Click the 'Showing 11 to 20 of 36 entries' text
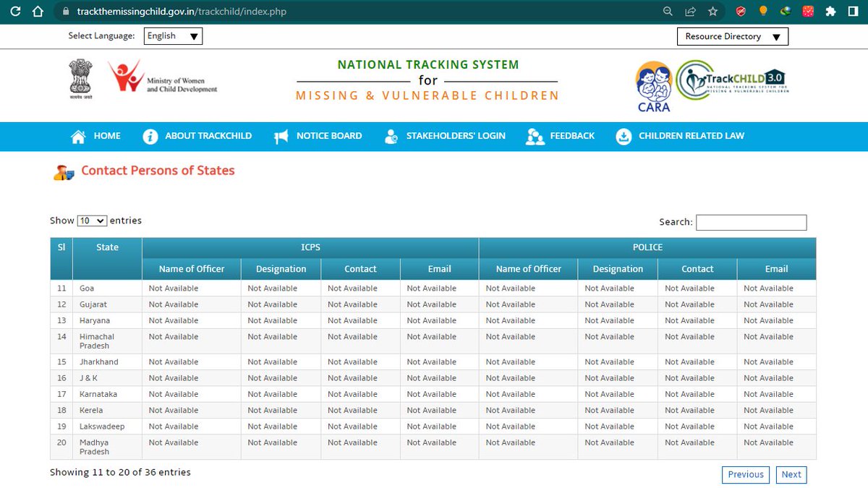 pyautogui.click(x=120, y=472)
